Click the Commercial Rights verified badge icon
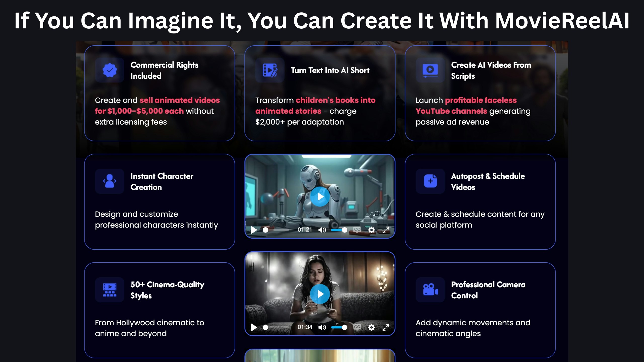Screen dimensions: 644x362 click(x=109, y=70)
